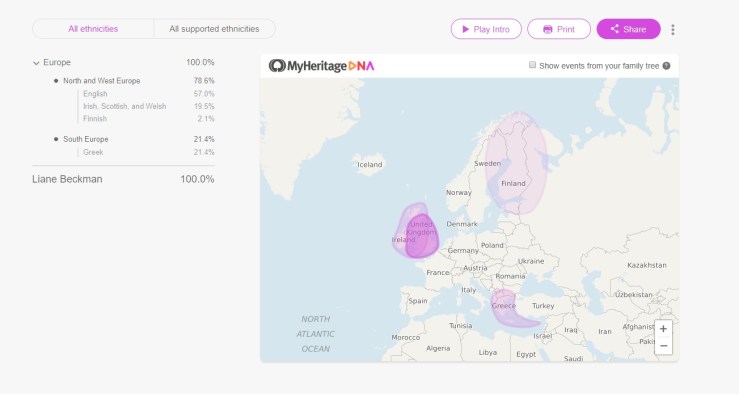Select the South Europe entry

coord(86,139)
